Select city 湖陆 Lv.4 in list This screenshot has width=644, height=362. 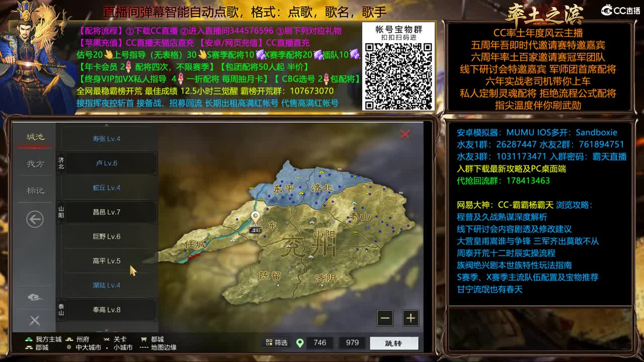pos(106,285)
